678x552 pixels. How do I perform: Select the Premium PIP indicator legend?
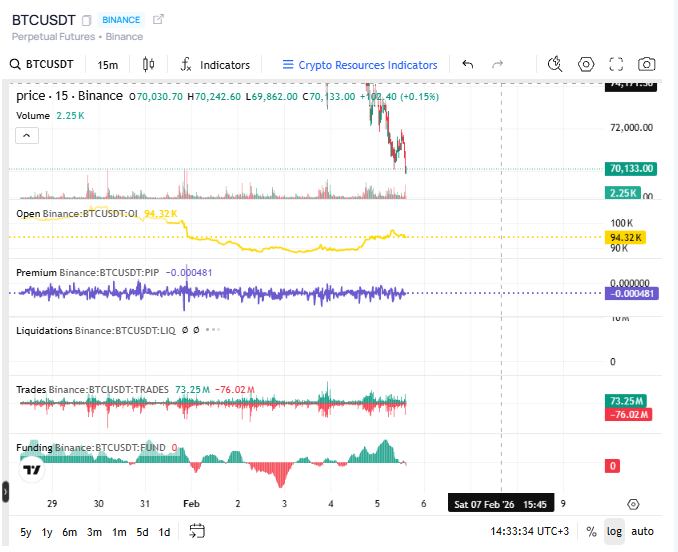coord(114,273)
